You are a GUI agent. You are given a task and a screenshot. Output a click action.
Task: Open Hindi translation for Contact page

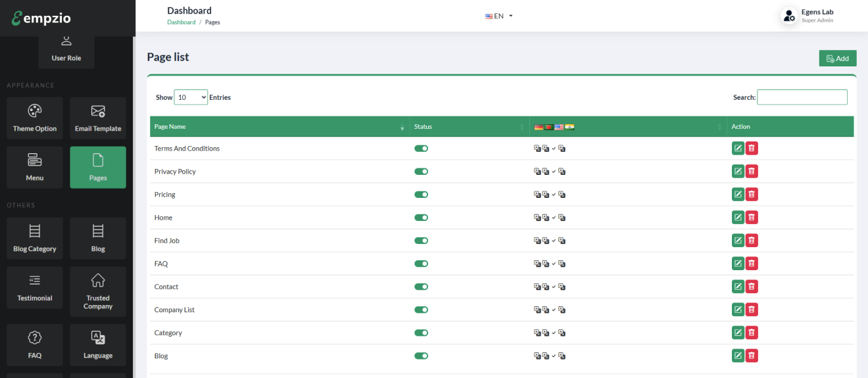562,287
